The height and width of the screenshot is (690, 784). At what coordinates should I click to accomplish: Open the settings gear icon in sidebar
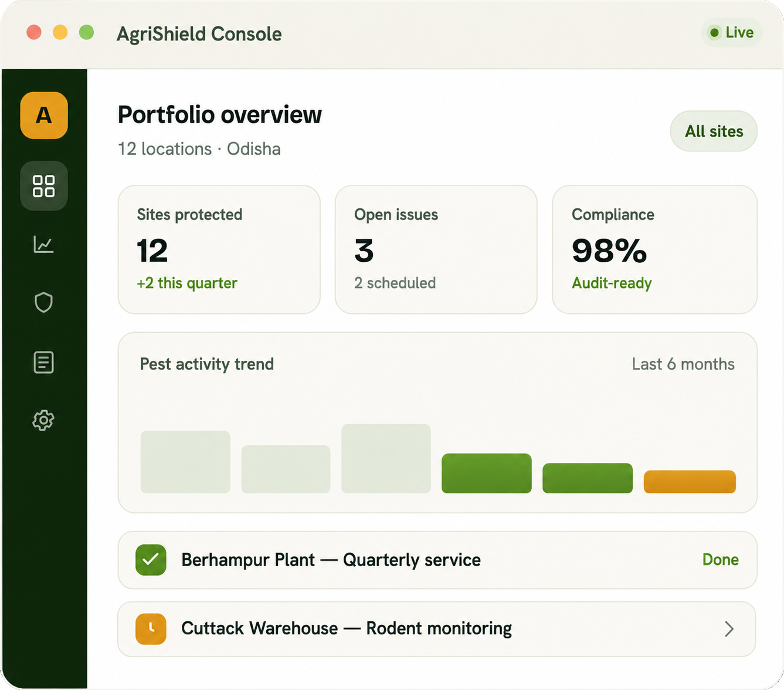[44, 420]
